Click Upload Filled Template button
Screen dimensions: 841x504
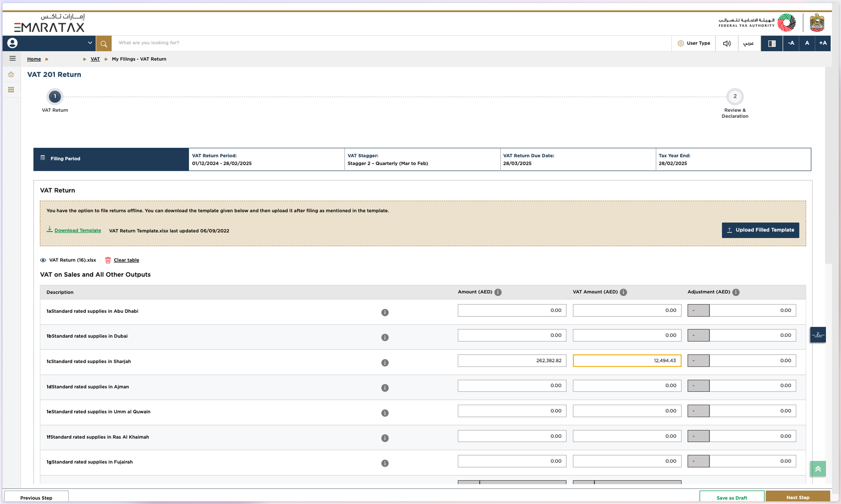[x=760, y=230]
